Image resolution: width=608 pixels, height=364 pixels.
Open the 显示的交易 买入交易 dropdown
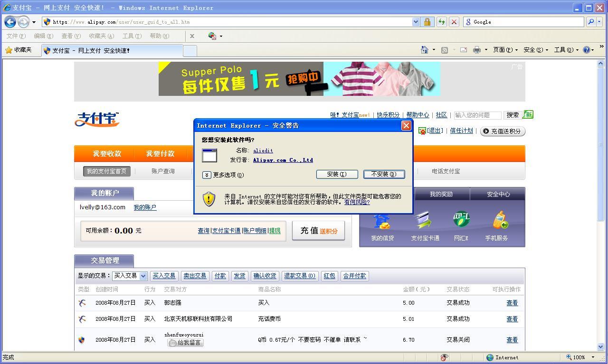pyautogui.click(x=130, y=276)
